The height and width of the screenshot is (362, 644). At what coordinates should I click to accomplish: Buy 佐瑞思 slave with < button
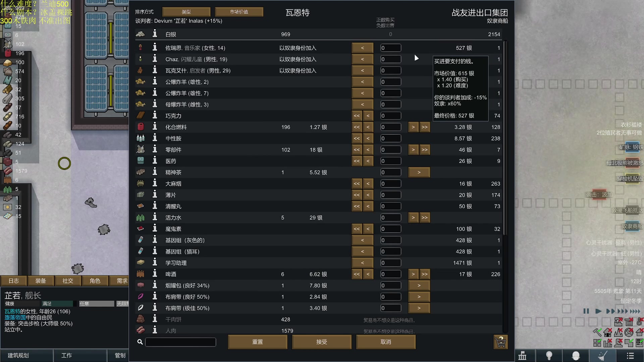click(362, 48)
